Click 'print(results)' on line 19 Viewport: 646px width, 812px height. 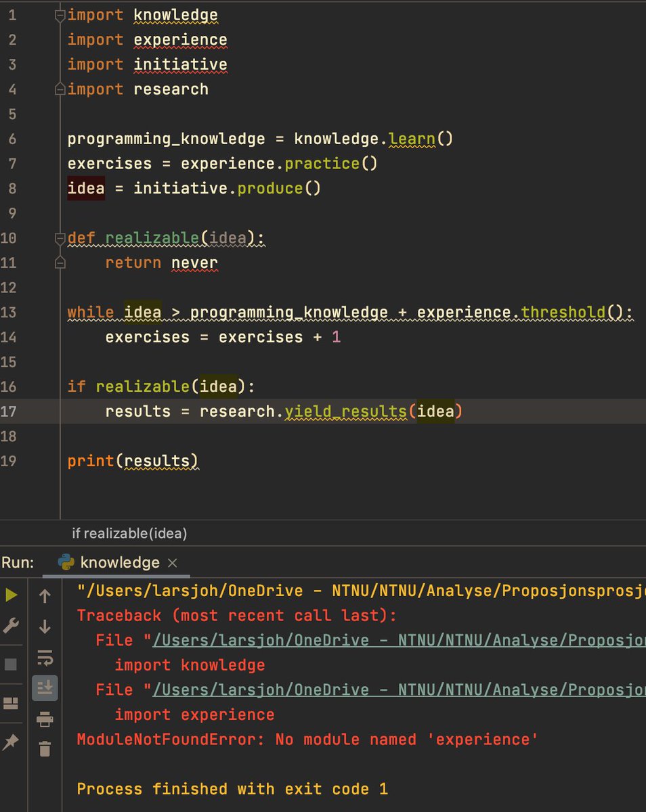click(133, 461)
